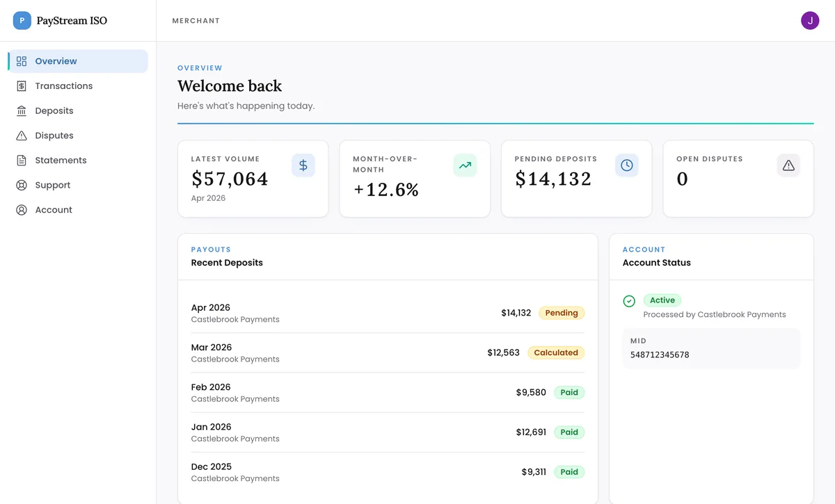Select Support in the sidebar
Screen dimensions: 835x504
[x=78, y=185]
